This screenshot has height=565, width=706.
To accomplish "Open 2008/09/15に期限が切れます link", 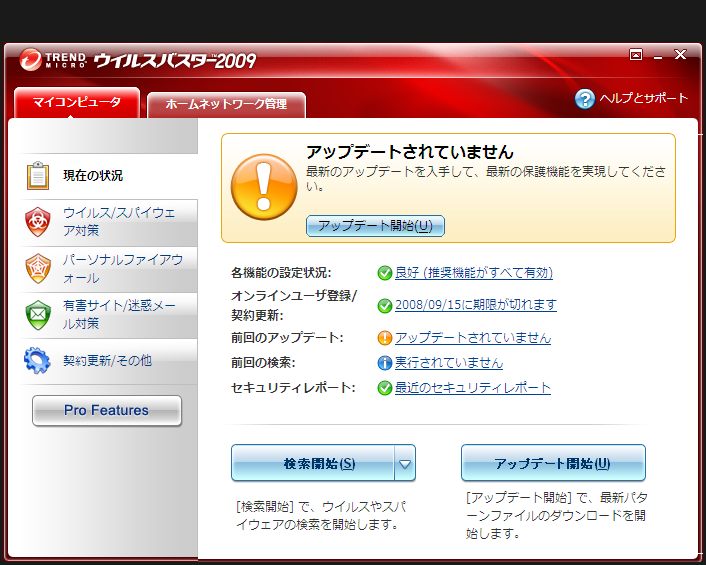I will 475,305.
